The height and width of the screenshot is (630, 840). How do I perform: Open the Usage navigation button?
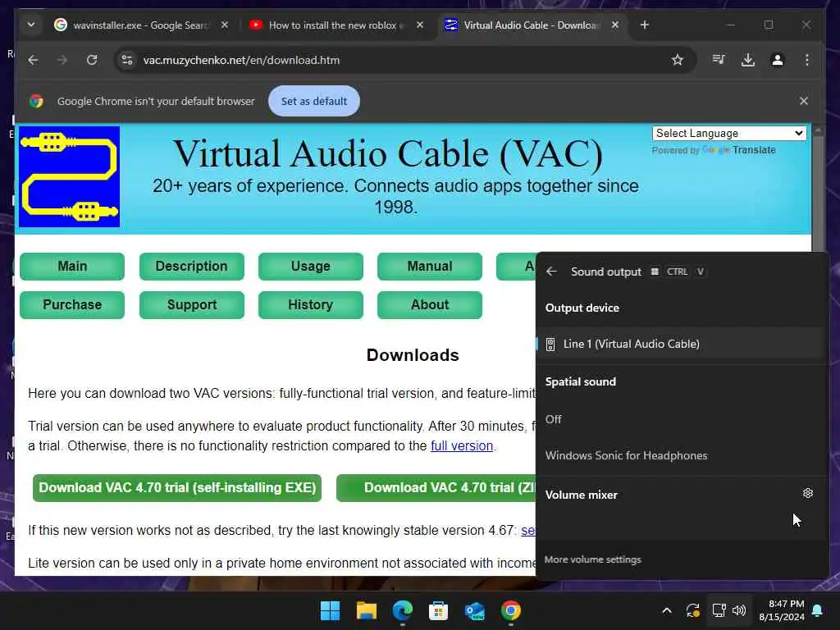pos(311,267)
